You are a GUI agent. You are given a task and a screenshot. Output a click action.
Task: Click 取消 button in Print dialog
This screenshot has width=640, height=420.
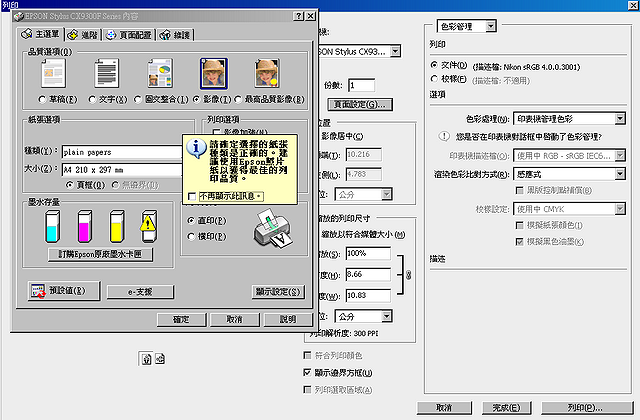coord(444,408)
